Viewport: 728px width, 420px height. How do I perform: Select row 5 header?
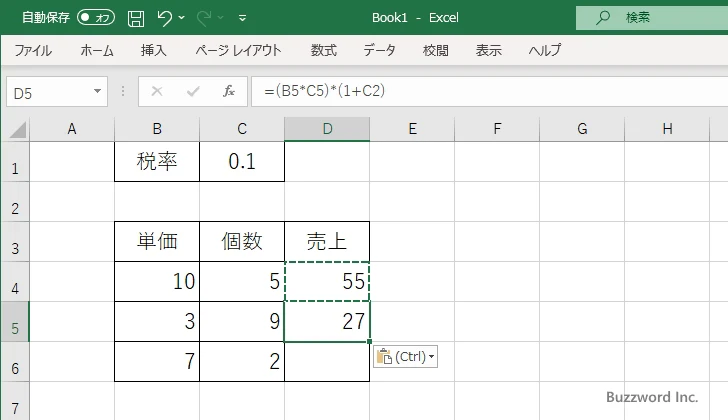15,322
